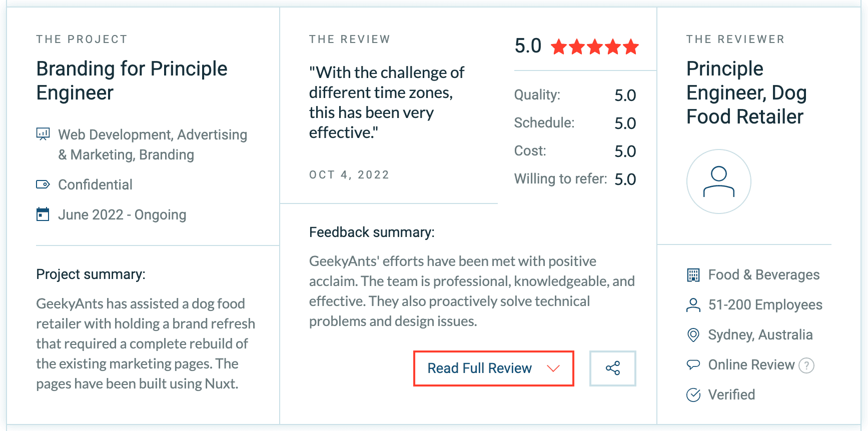868x431 pixels.
Task: Click the reviewer avatar placeholder icon
Action: click(718, 181)
